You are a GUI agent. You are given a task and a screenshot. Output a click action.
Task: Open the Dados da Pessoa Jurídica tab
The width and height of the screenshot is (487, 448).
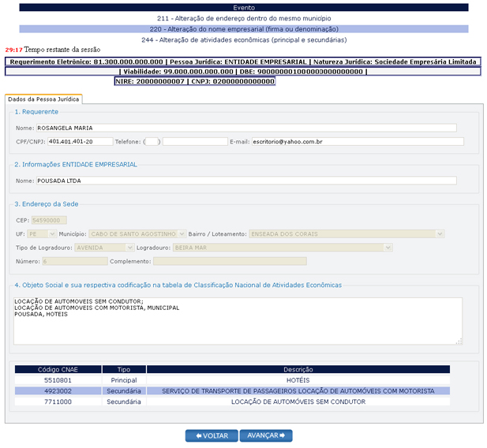click(x=43, y=99)
